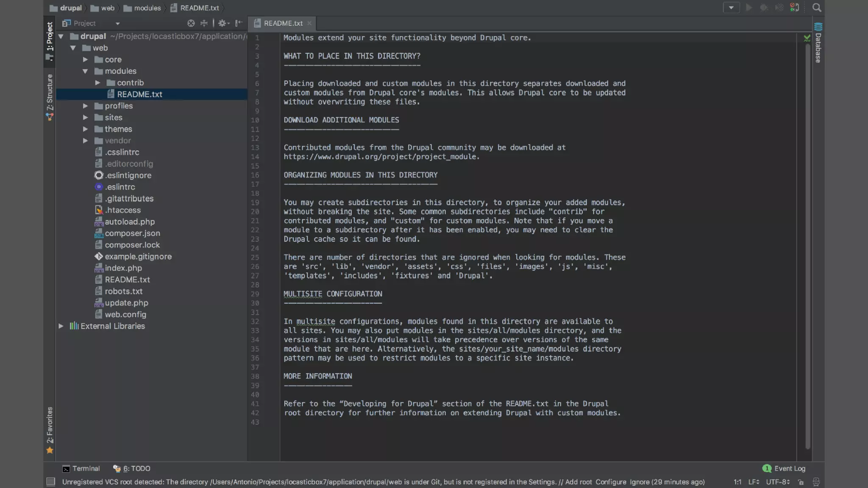Click the Hector inspector icon in status bar
868x488 pixels.
point(816,482)
